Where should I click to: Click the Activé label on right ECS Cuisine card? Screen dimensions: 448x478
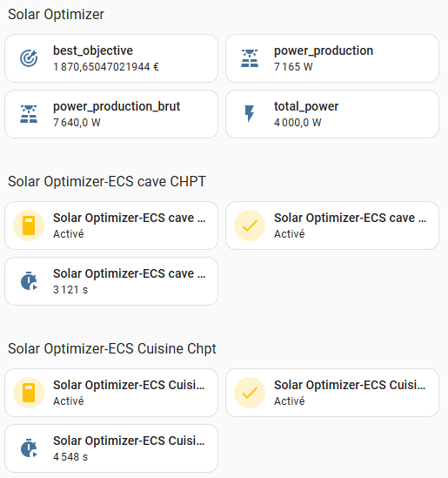(290, 401)
